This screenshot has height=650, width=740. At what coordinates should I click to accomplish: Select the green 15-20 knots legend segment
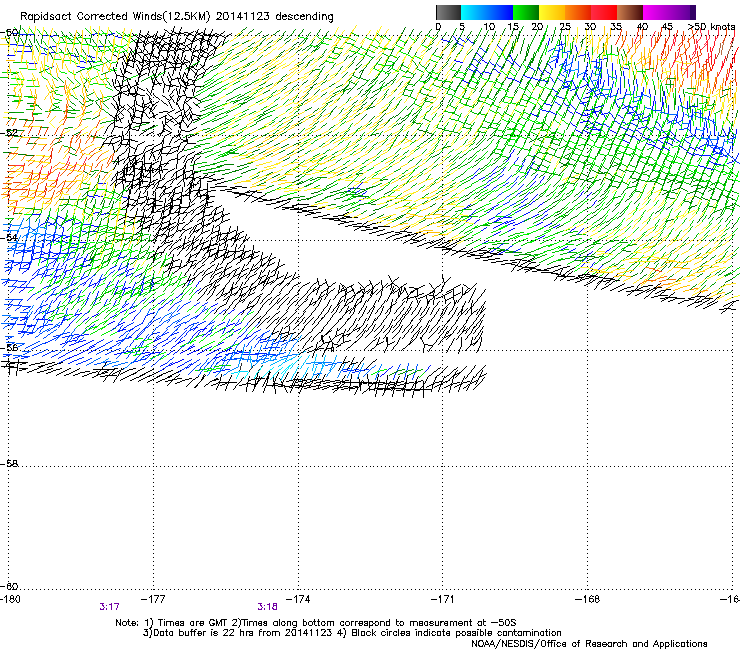pyautogui.click(x=526, y=12)
